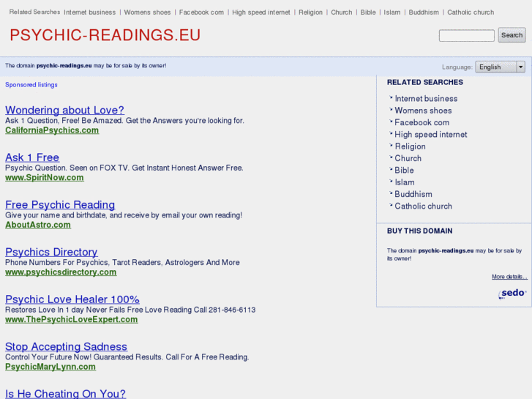Select sidebar Religion search
532x399 pixels.
(411, 146)
